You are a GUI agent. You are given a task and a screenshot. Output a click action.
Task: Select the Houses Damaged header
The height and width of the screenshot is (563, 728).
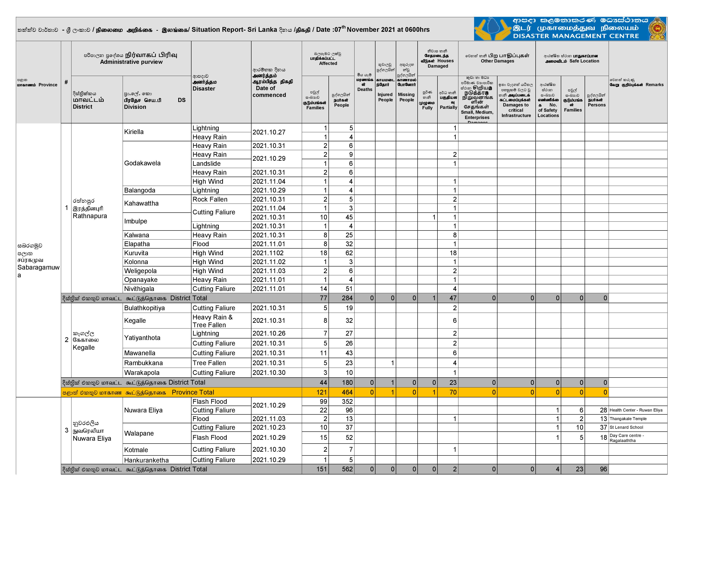(438, 59)
